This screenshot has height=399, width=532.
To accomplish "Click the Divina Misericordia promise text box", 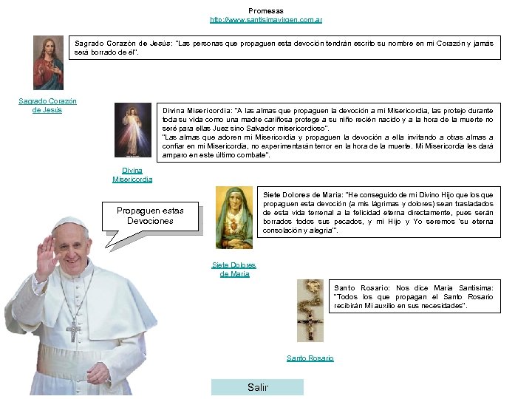I will [328, 133].
